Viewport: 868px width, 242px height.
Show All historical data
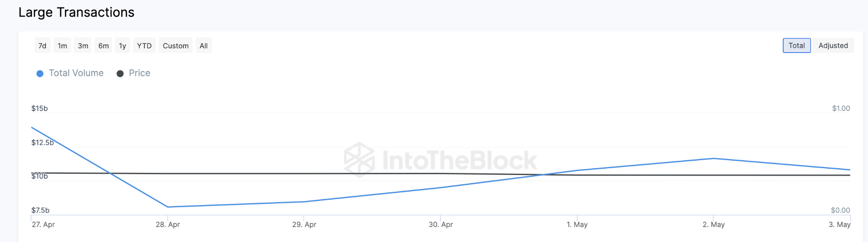click(x=203, y=46)
